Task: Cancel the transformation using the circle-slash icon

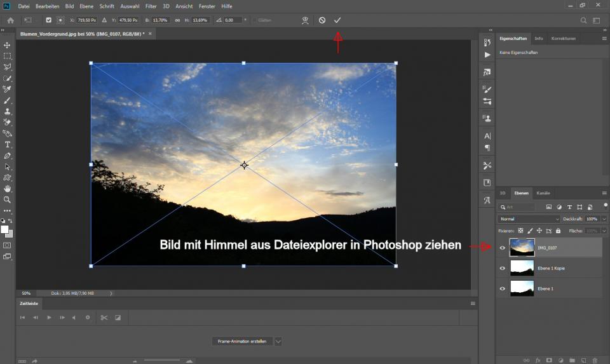Action: (x=322, y=20)
